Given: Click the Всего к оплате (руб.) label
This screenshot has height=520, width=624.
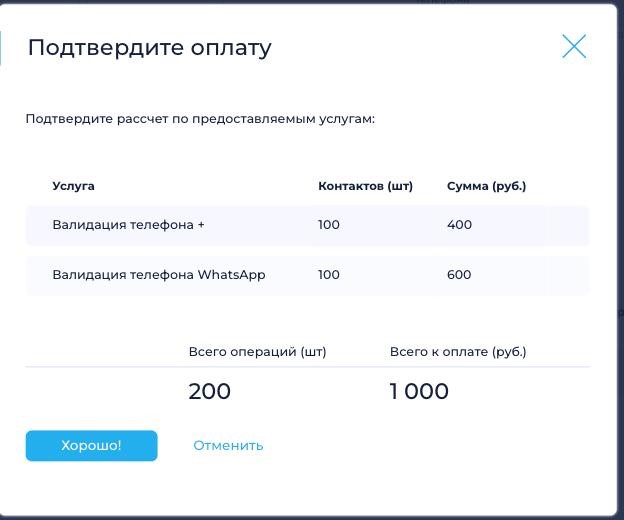Looking at the screenshot, I should coord(458,352).
